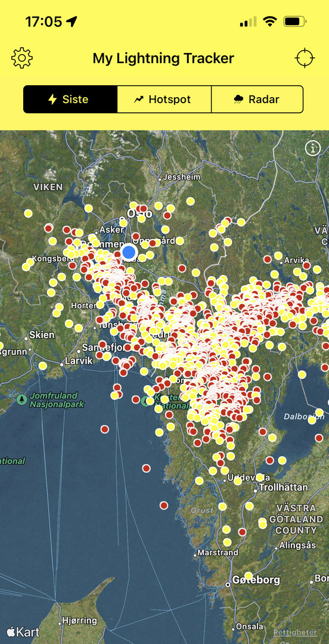Tap the Apple Kart logo

(23, 631)
